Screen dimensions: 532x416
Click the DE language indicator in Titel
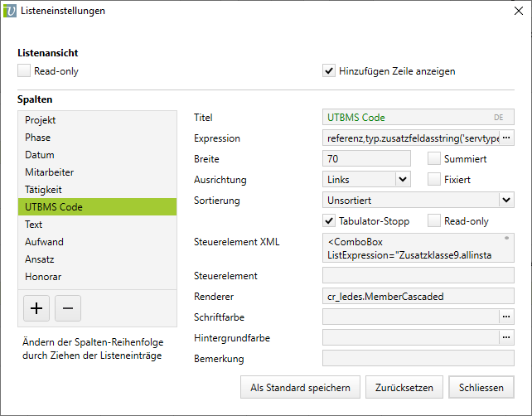click(499, 118)
